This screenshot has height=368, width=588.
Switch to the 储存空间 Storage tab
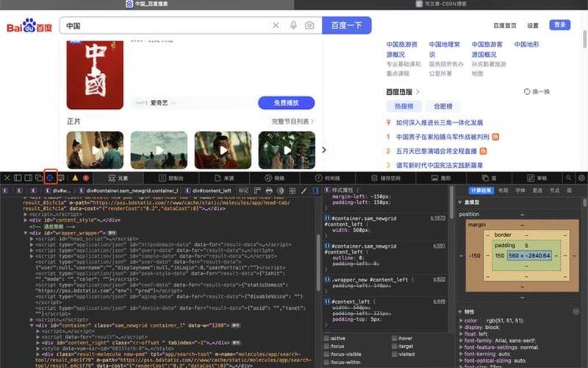pyautogui.click(x=386, y=178)
